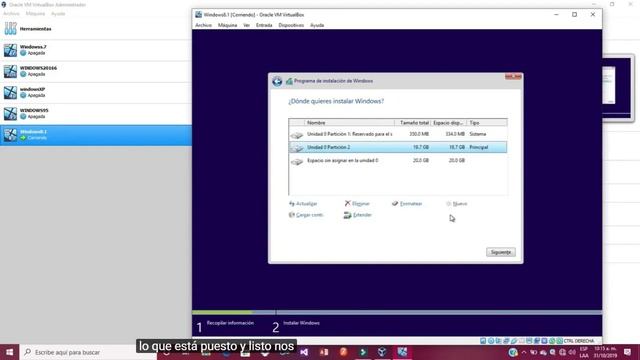Click Actualizar refresh option
Image resolution: width=640 pixels, height=360 pixels.
coord(303,204)
